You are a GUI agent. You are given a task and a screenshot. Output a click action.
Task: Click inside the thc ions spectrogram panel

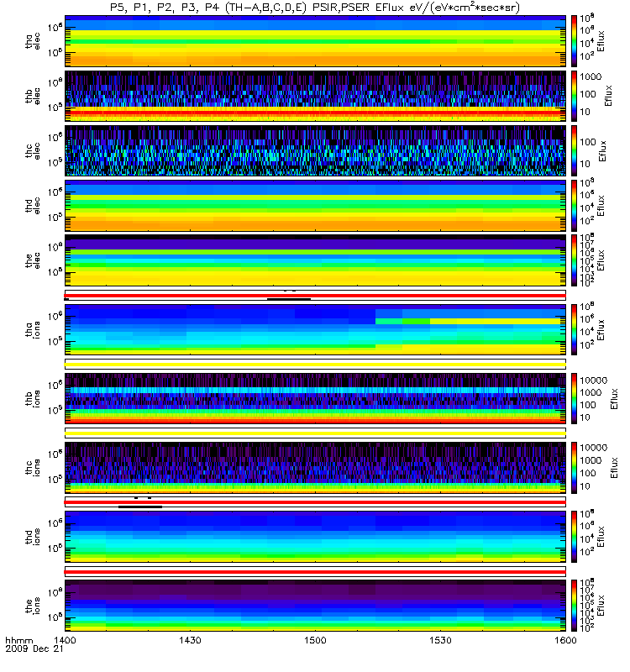315,468
